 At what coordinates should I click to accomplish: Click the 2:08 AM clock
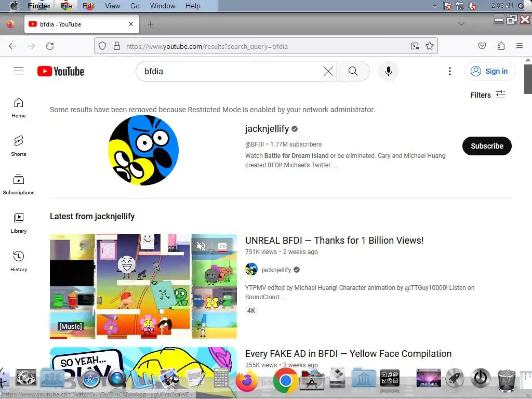pyautogui.click(x=502, y=6)
